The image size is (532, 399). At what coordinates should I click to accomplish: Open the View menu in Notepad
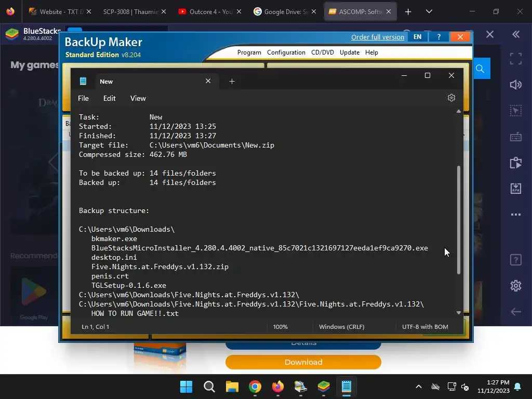coord(138,98)
